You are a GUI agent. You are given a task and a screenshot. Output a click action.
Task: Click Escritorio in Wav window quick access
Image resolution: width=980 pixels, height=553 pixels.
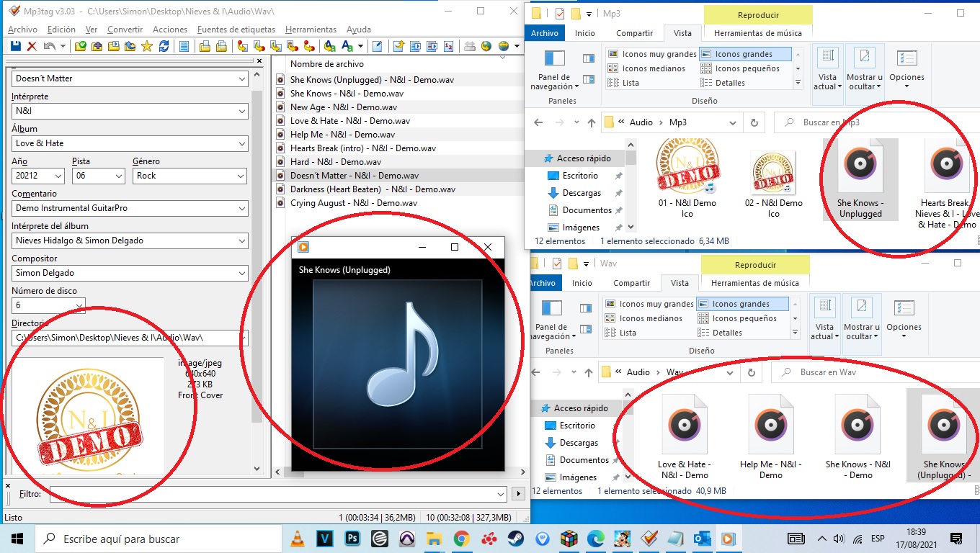[x=577, y=426]
